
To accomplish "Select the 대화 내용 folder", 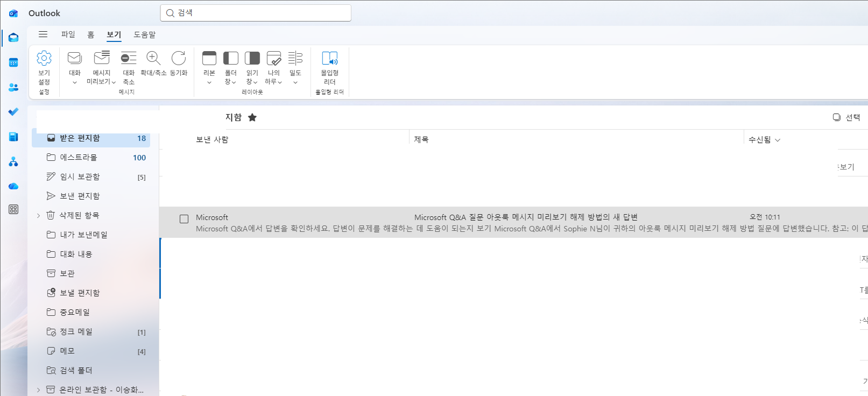I will (x=91, y=254).
